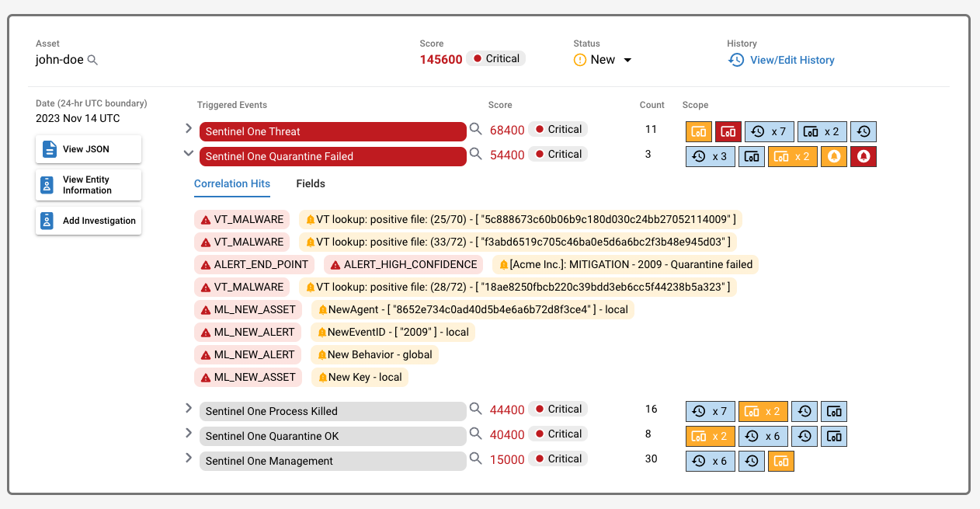History x 3 badge in Quarantine Failed row
The width and height of the screenshot is (980, 509).
coord(711,156)
